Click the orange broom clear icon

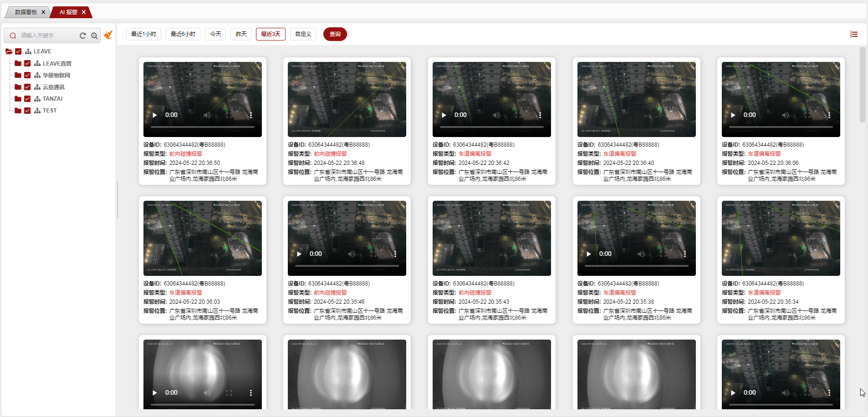108,35
